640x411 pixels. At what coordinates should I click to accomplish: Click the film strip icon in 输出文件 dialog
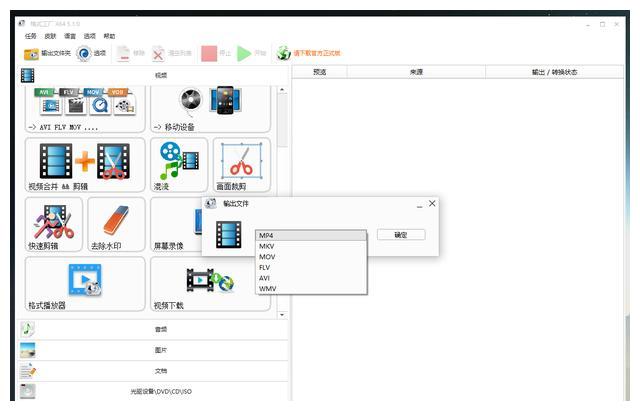(229, 235)
